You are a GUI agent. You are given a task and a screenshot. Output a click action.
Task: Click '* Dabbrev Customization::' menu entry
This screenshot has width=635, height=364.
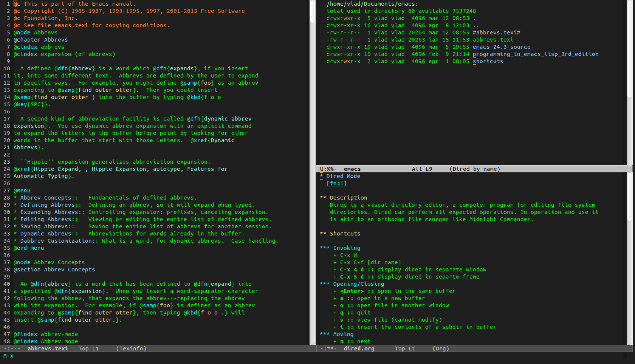point(56,241)
